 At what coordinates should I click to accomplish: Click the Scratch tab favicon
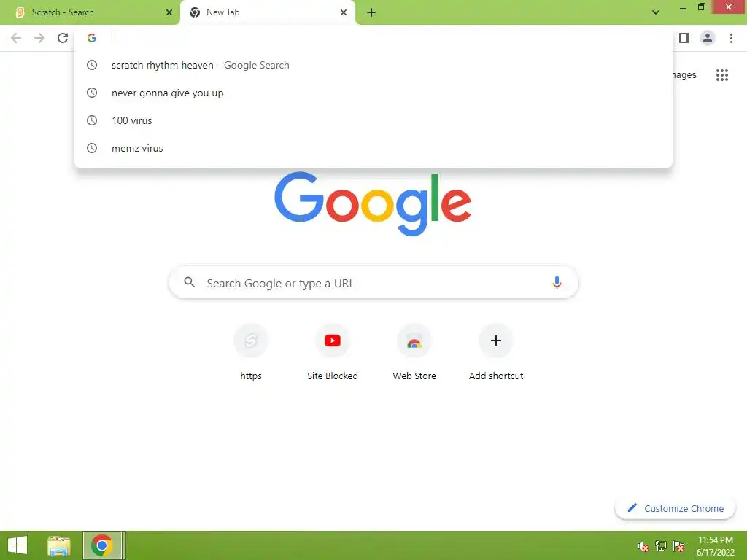tap(20, 12)
